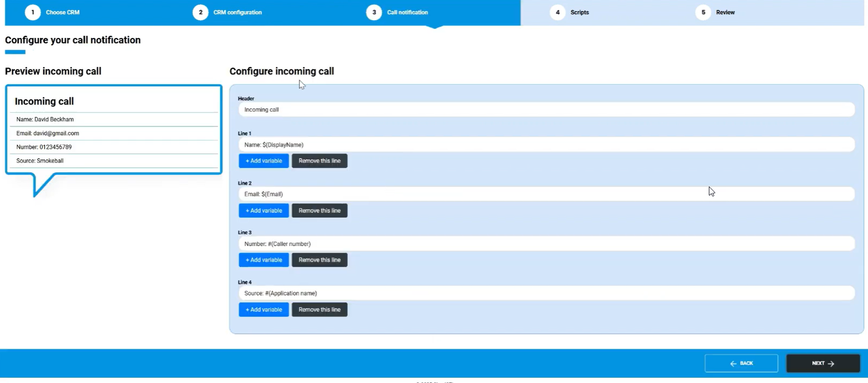The width and height of the screenshot is (868, 383).
Task: Open the Scripts step label
Action: pyautogui.click(x=580, y=12)
